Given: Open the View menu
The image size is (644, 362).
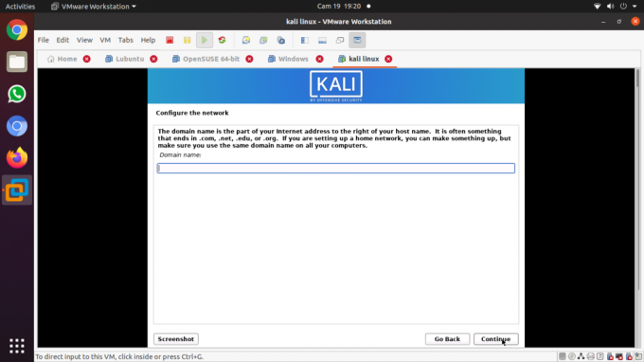Looking at the screenshot, I should coord(84,40).
